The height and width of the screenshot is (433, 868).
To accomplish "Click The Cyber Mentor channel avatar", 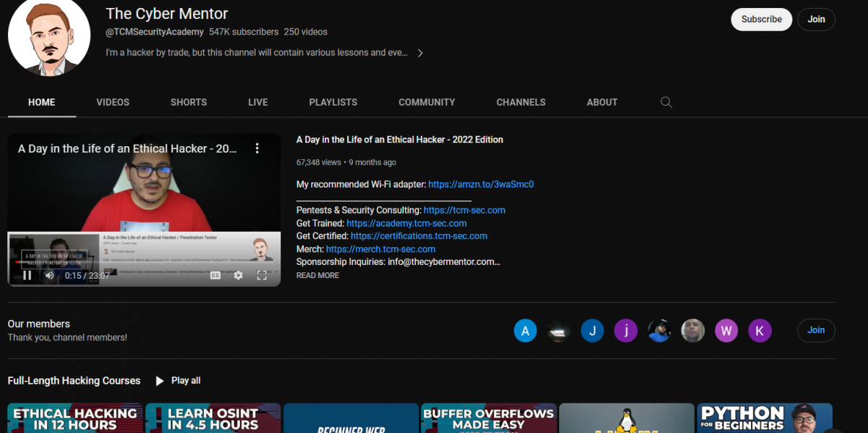I will coord(49,35).
